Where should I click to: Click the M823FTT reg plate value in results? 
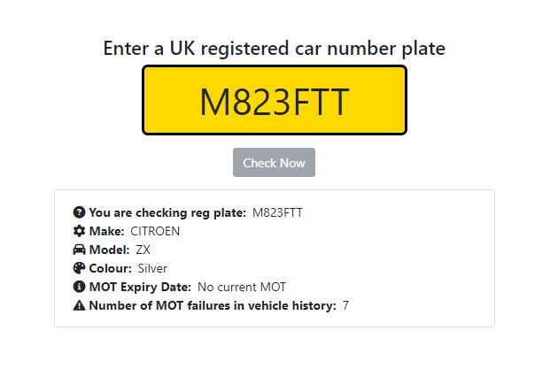[277, 212]
